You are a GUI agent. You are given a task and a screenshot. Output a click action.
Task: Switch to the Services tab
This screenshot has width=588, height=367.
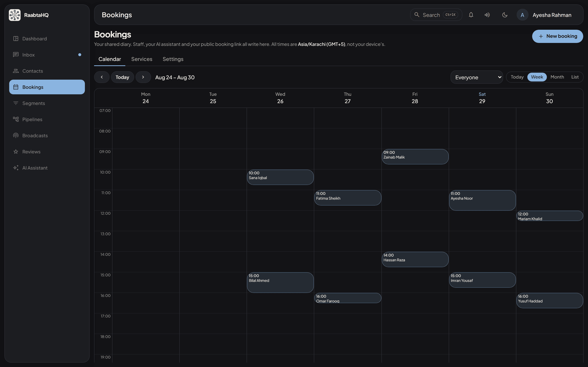(142, 59)
